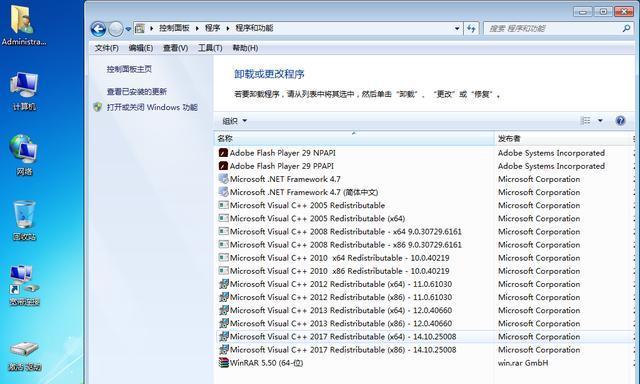640x384 pixels.
Task: Click Visual C++ 2008 x64 9.0.30729.6161 icon
Action: point(223,231)
